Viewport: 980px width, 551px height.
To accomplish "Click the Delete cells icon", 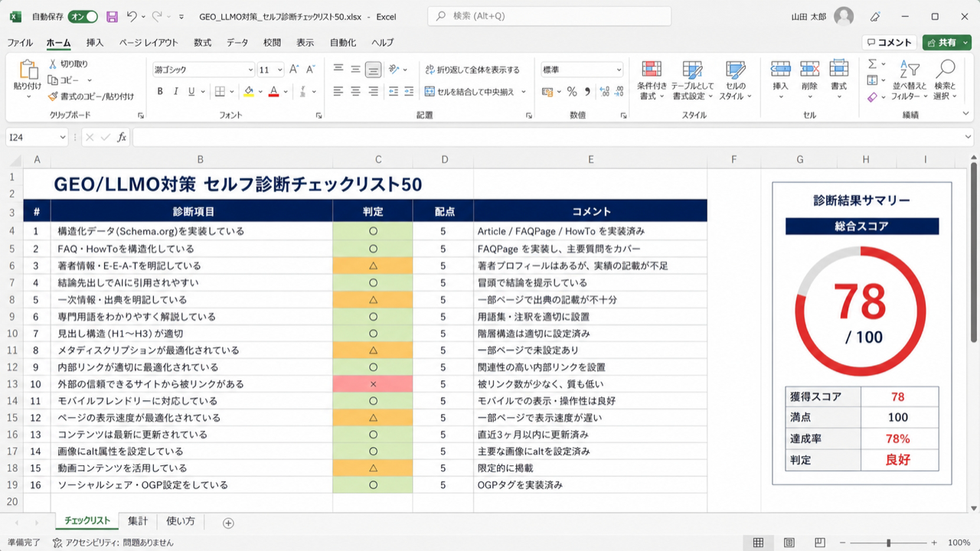I will [809, 70].
